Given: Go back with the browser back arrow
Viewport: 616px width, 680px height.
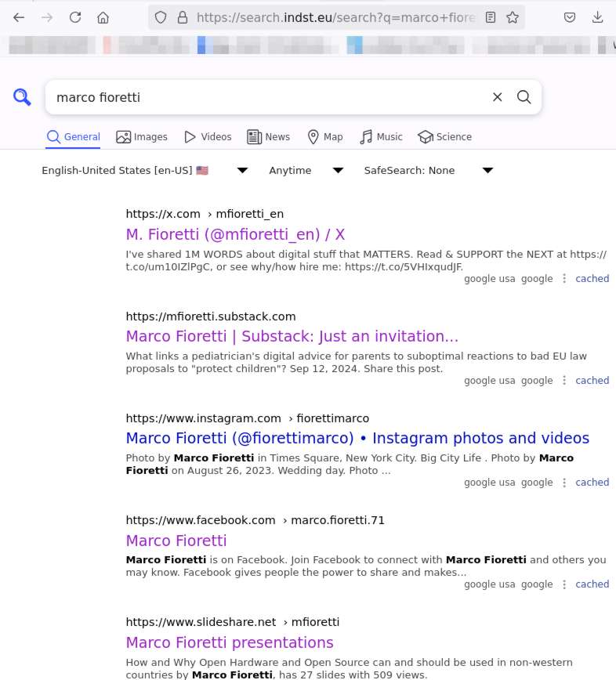Looking at the screenshot, I should point(19,17).
